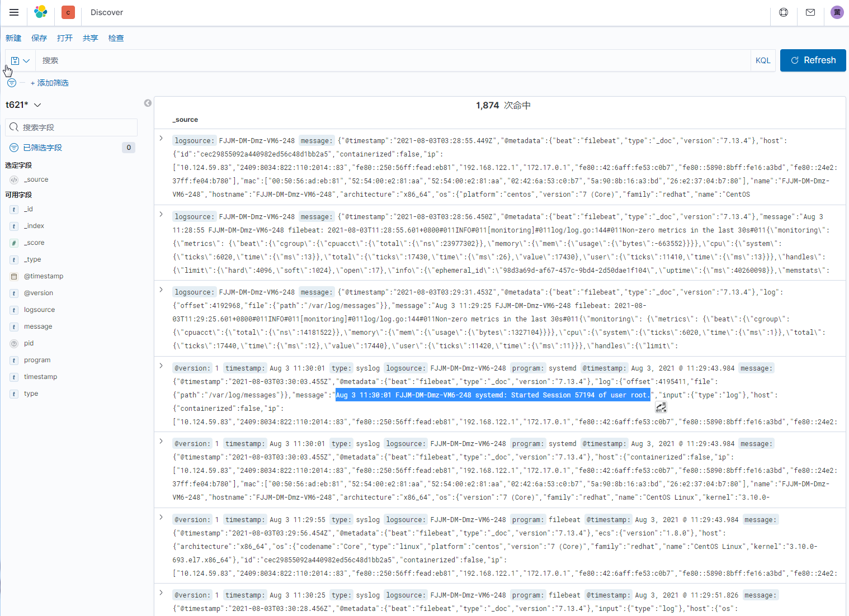
Task: Click the _index field type icon
Action: [x=14, y=226]
